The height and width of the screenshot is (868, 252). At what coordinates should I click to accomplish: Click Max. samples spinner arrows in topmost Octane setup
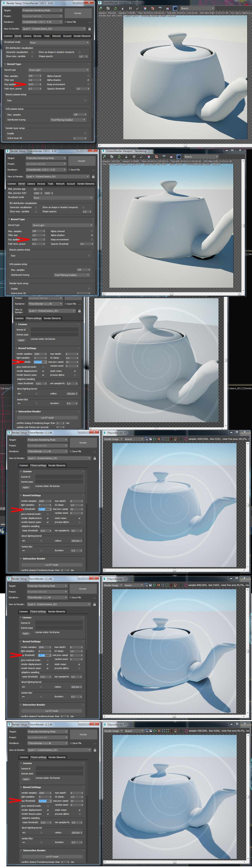41,76
